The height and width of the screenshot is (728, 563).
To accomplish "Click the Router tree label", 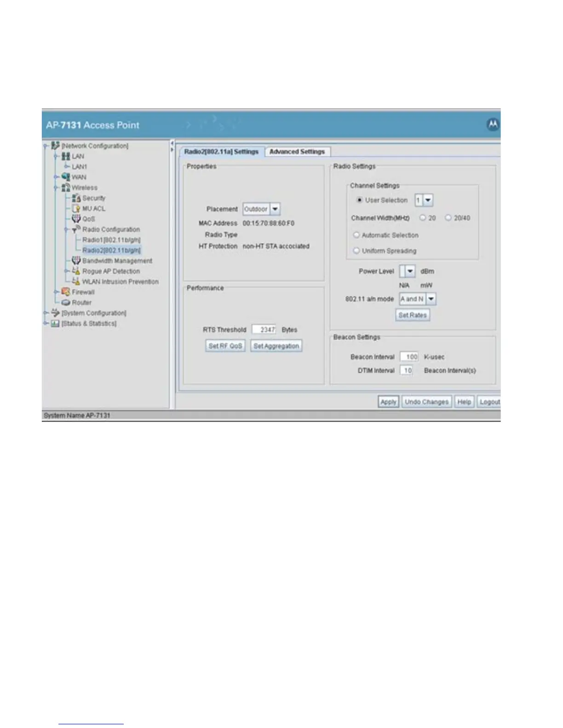I will tap(81, 302).
